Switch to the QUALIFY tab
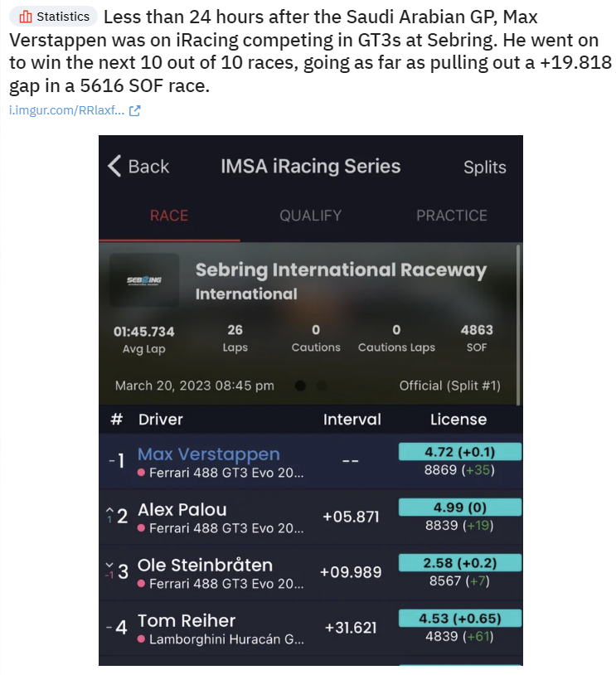The height and width of the screenshot is (675, 616). pyautogui.click(x=310, y=216)
